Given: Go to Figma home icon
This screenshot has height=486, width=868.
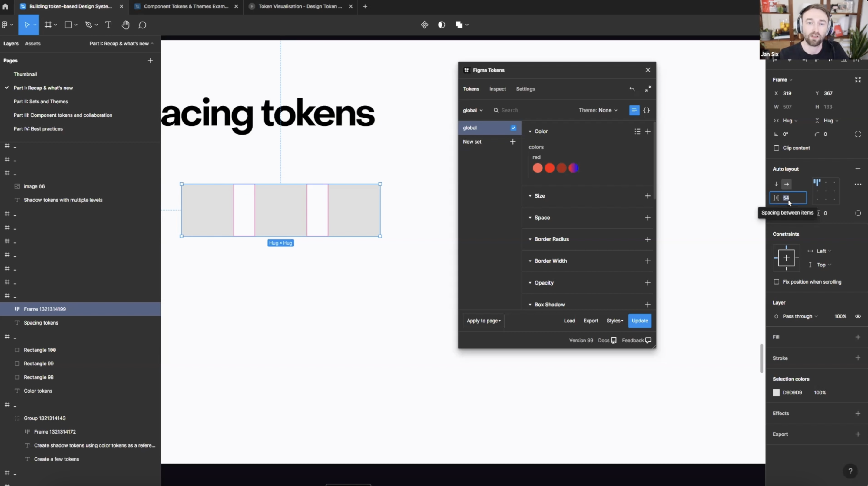Looking at the screenshot, I should tap(5, 6).
